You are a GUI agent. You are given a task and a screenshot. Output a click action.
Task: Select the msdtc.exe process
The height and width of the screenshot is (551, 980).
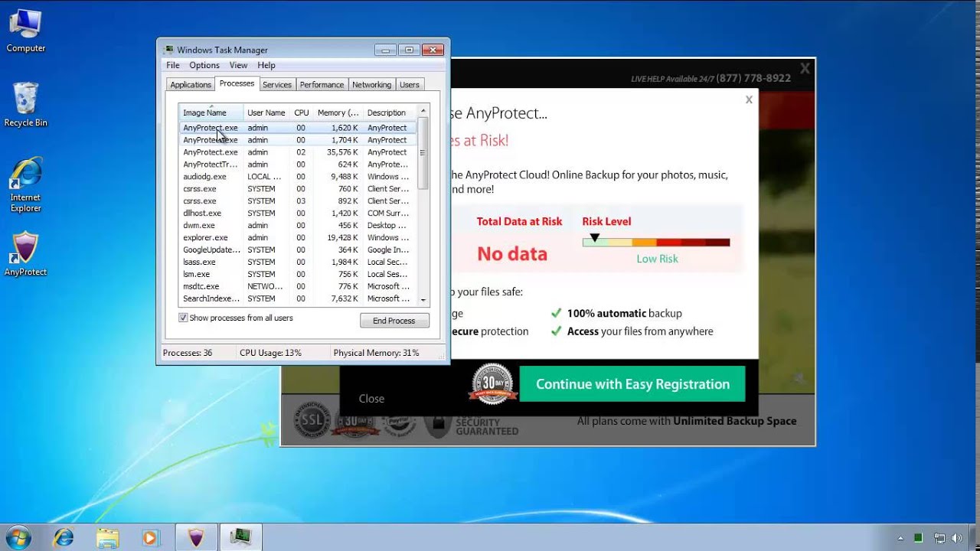click(298, 286)
